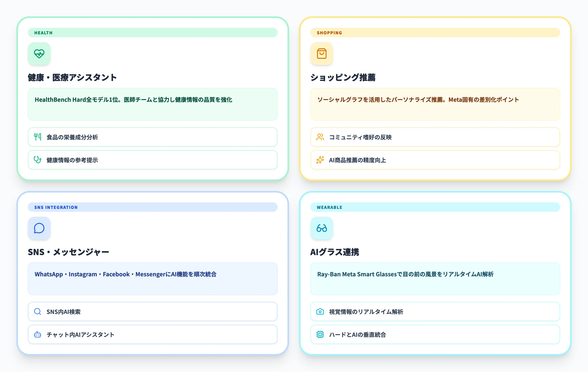Select the WEARABLE category badge

(329, 207)
